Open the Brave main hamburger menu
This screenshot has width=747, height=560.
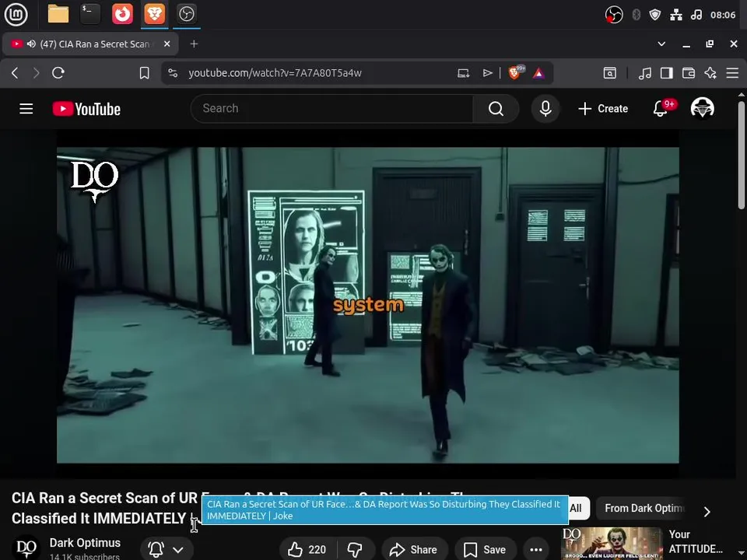coord(732,73)
